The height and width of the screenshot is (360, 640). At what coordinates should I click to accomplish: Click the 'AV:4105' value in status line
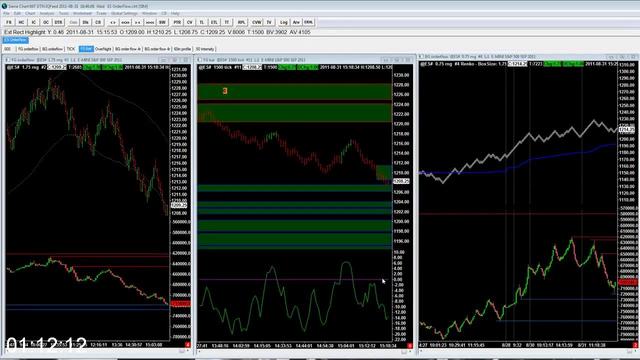tap(300, 32)
